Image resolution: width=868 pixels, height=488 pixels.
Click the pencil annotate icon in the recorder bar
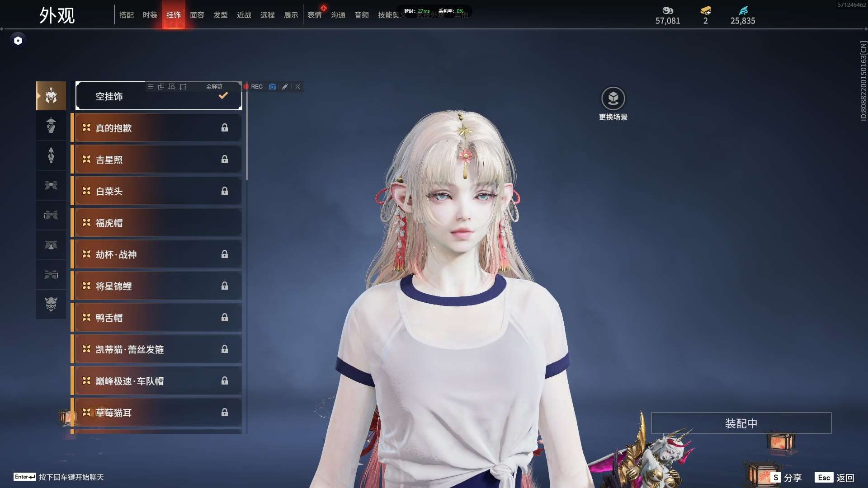coord(285,87)
